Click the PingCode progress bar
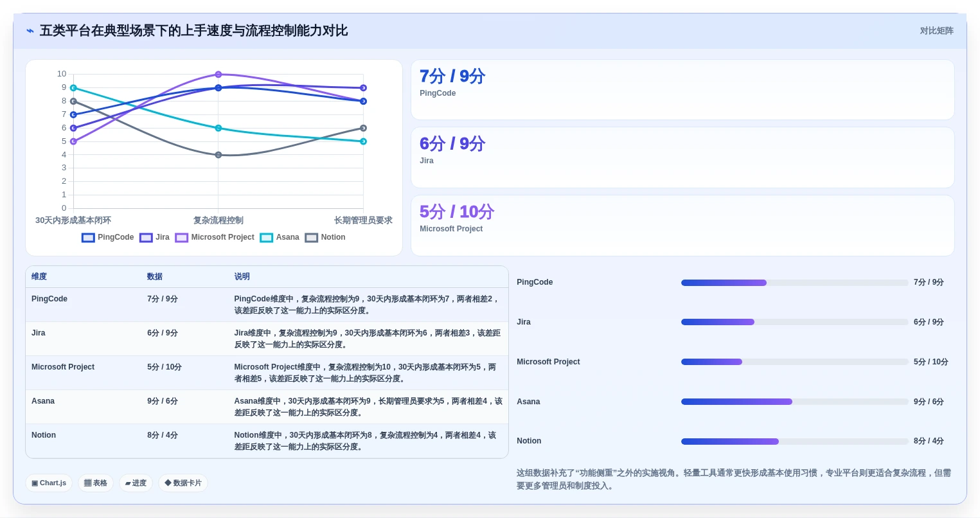Viewport: 980px width, 518px height. (795, 283)
